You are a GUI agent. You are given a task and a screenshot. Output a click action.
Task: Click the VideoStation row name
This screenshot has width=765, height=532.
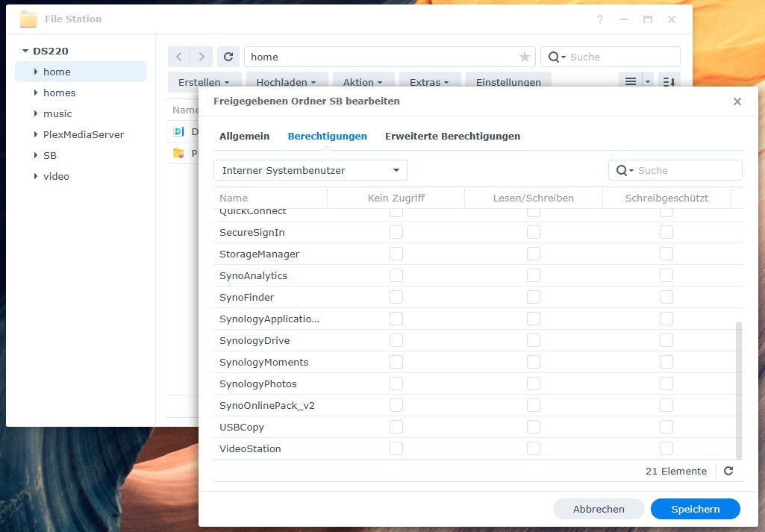tap(250, 448)
